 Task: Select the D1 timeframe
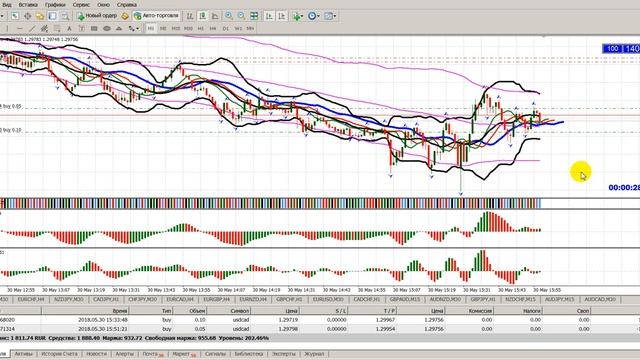tap(226, 29)
